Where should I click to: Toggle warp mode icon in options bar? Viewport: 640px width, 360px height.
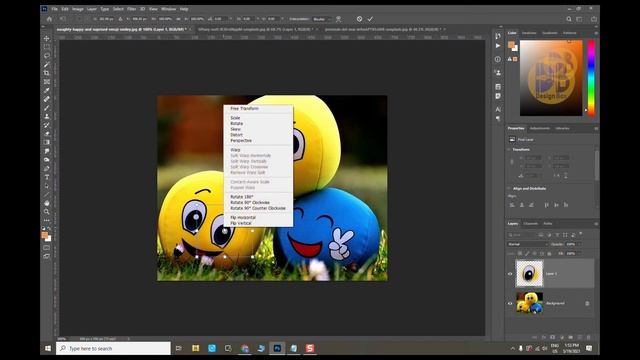click(x=338, y=19)
